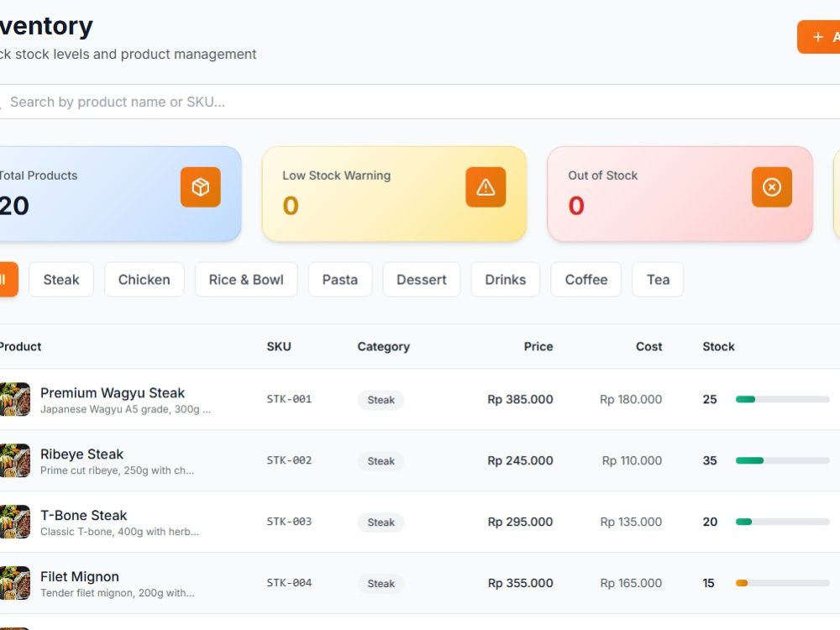The width and height of the screenshot is (840, 630).
Task: Click the Premium Wagyu Steak stock bar
Action: 783,399
